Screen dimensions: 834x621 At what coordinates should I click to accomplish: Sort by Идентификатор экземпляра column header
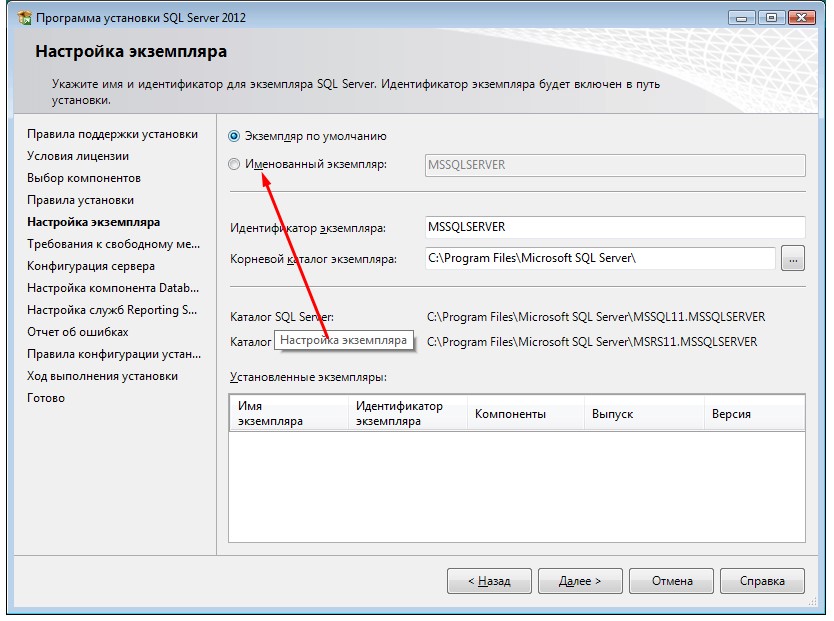(408, 413)
